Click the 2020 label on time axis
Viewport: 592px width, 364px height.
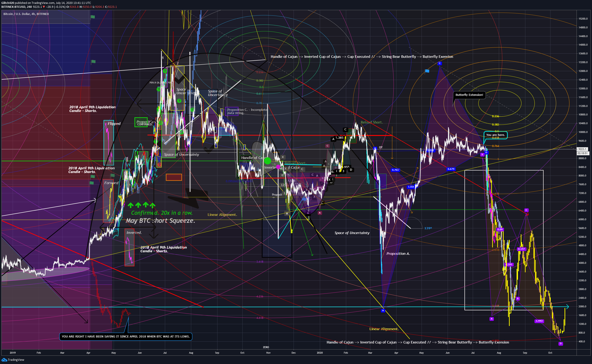click(x=320, y=353)
